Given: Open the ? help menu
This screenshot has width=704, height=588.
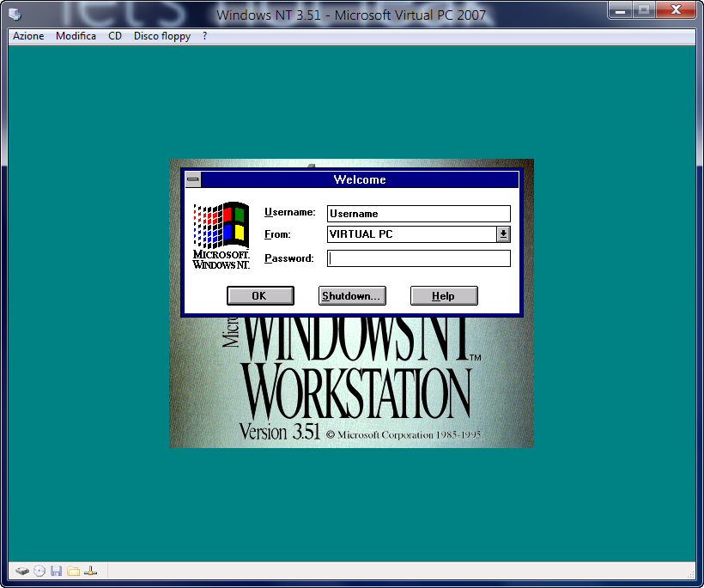Looking at the screenshot, I should pyautogui.click(x=204, y=36).
